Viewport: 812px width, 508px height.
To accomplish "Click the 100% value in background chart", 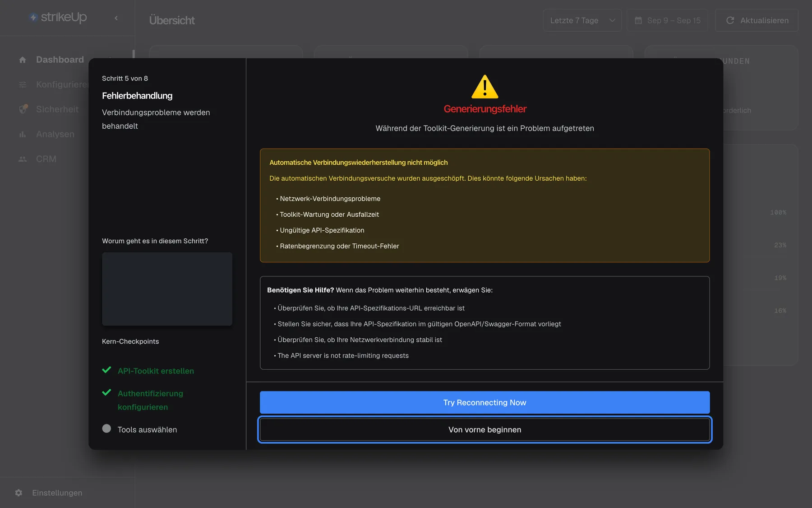I will pos(778,212).
